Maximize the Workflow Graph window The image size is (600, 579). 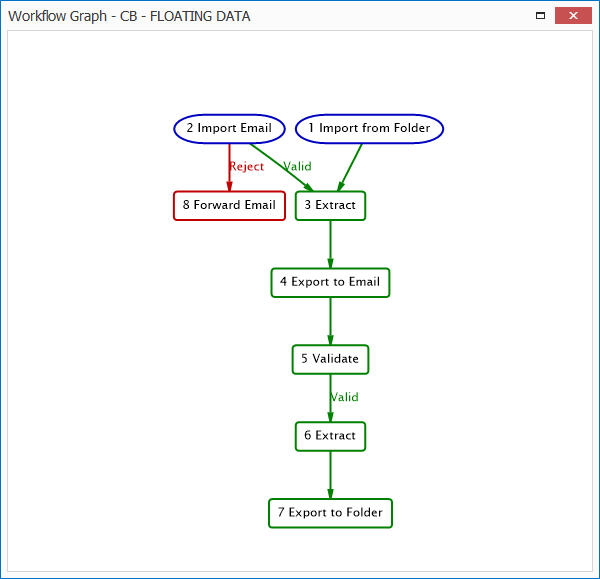[x=540, y=16]
